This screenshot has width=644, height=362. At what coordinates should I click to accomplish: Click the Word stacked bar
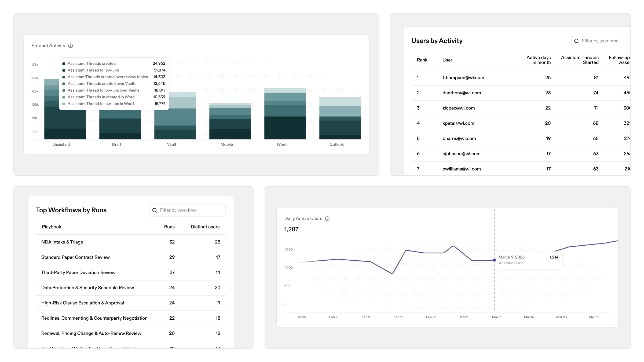coord(285,114)
